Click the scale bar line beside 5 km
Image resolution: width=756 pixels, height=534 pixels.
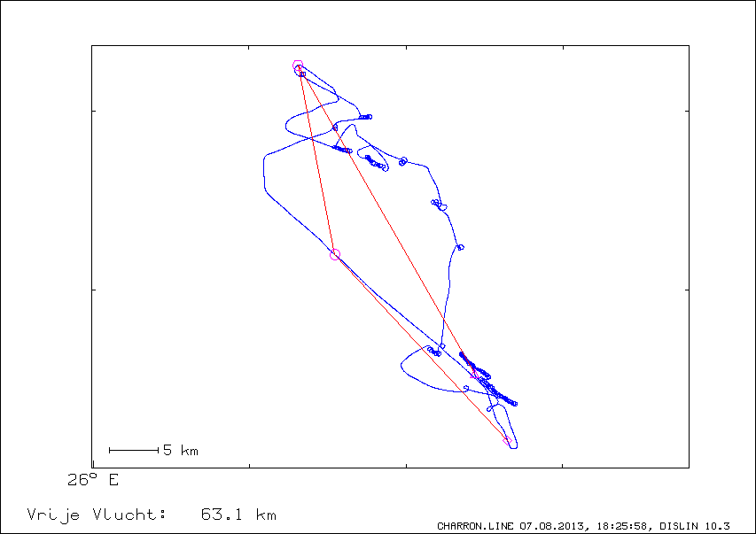(x=134, y=450)
